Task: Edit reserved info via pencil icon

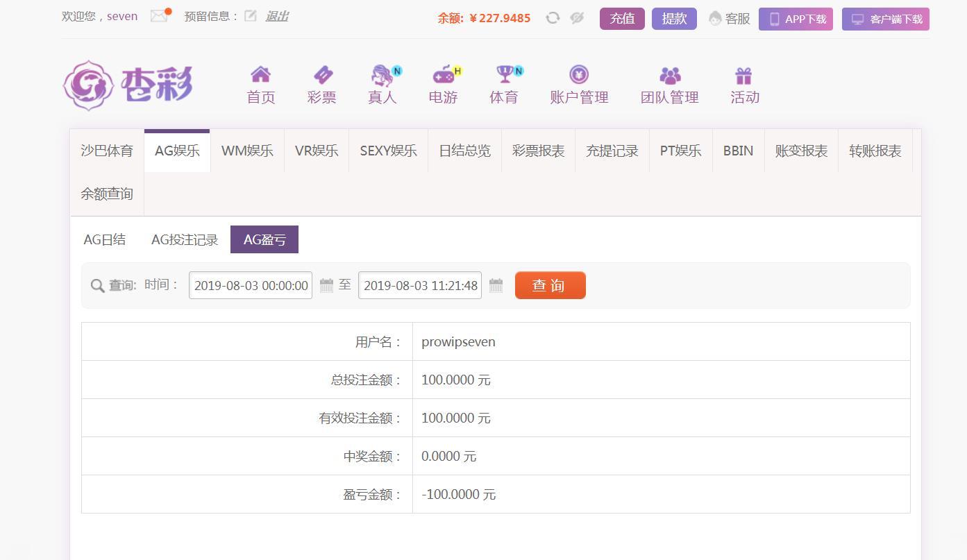Action: tap(251, 16)
